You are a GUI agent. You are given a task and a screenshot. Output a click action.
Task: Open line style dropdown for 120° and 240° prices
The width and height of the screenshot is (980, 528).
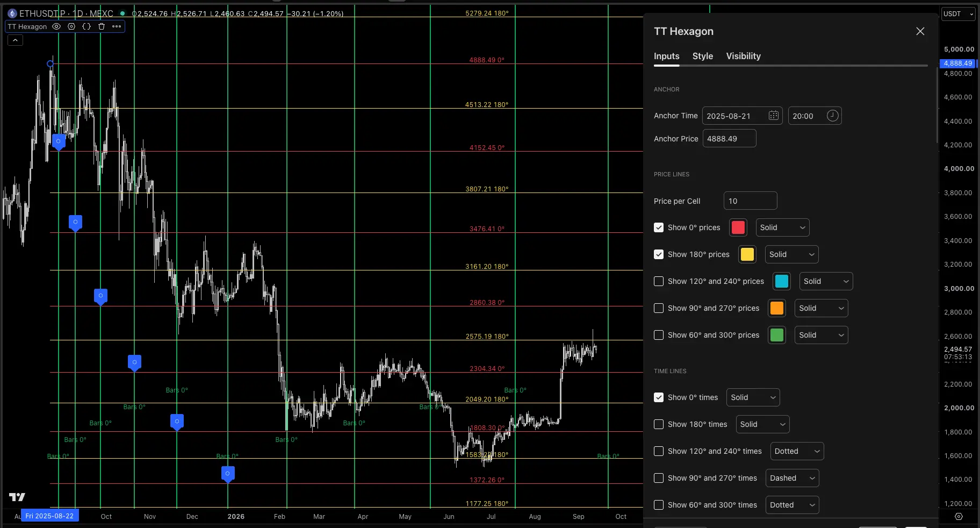tap(826, 281)
